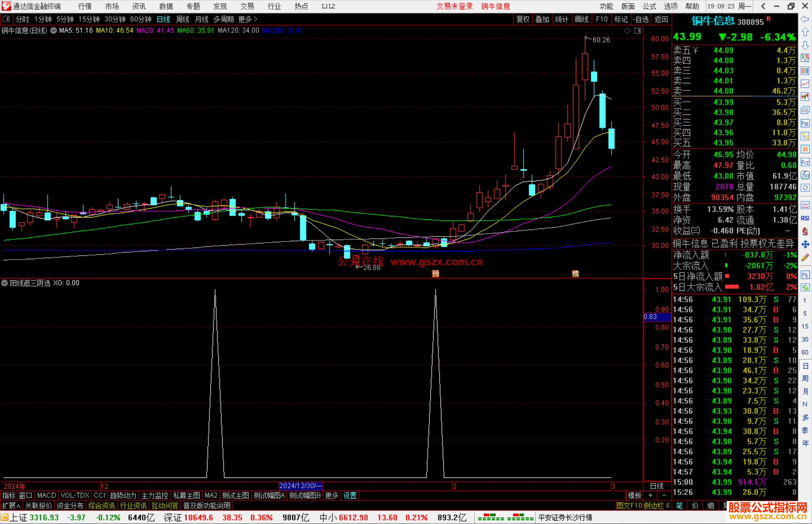Click the 设置 settings link at bottom
The height and width of the screenshot is (524, 812).
coord(350,495)
